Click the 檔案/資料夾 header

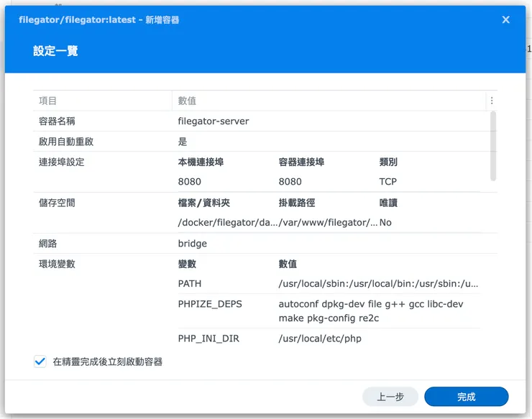tap(204, 203)
